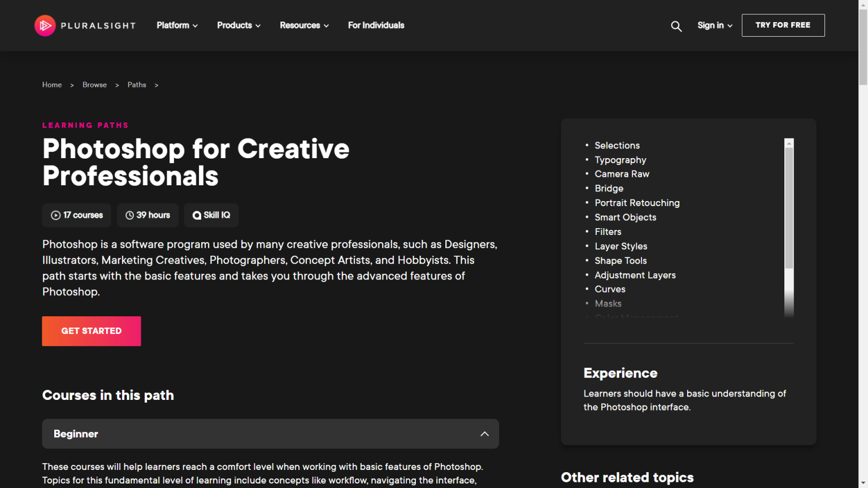The image size is (868, 488).
Task: Click the Pluralsight logo icon
Action: tap(45, 25)
